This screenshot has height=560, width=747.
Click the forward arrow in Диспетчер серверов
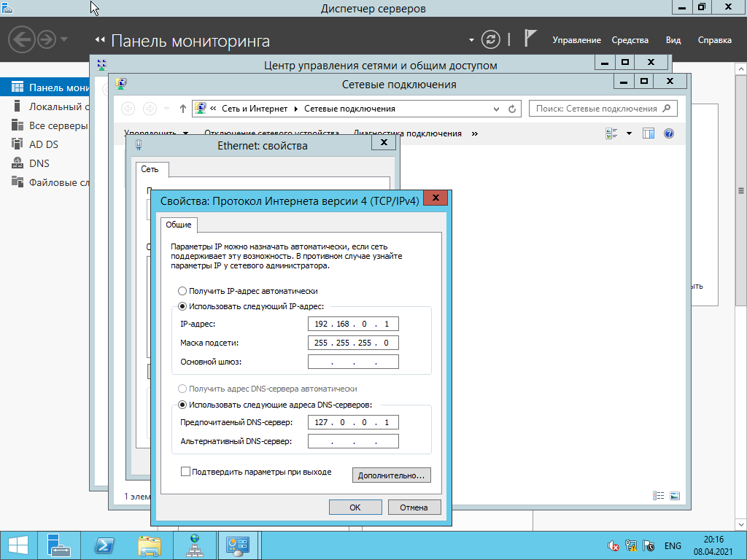click(47, 39)
